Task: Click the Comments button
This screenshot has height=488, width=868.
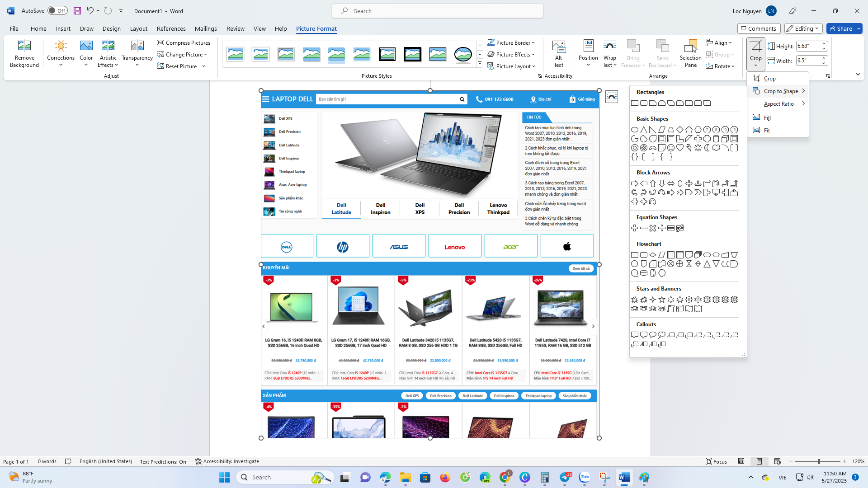Action: [x=759, y=28]
